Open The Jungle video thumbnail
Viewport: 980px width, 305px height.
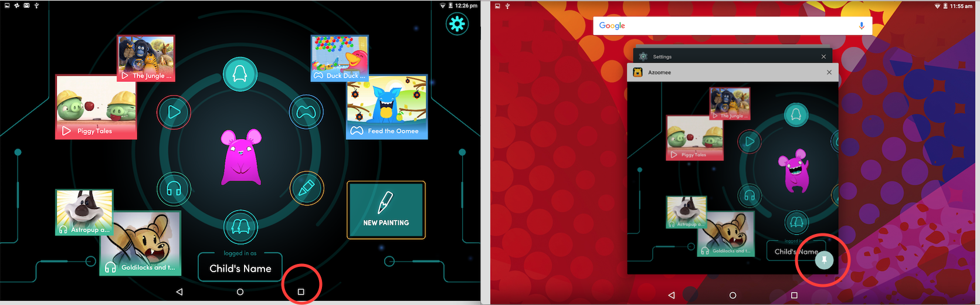pos(146,58)
